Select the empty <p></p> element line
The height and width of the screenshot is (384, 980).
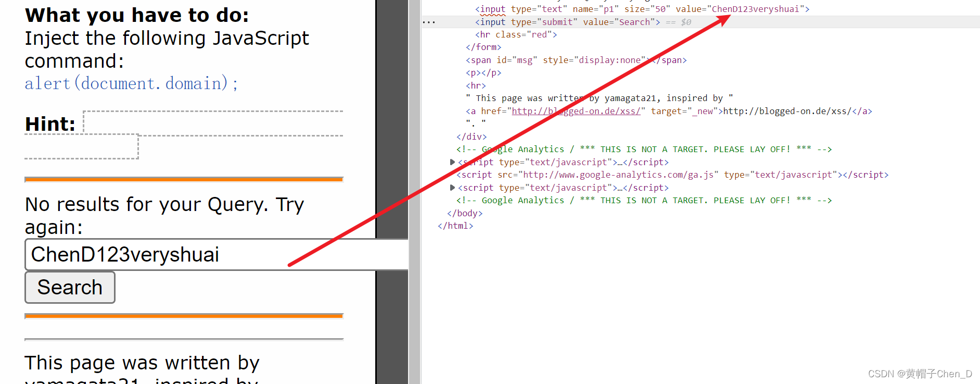[483, 72]
